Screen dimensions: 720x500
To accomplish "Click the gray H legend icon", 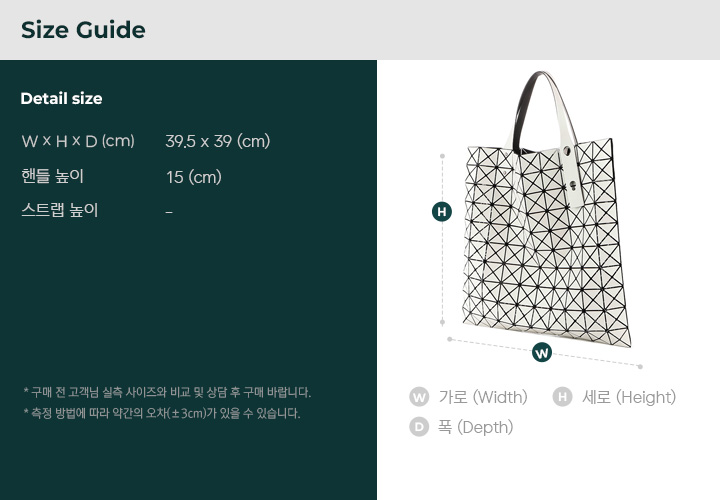I will point(562,397).
